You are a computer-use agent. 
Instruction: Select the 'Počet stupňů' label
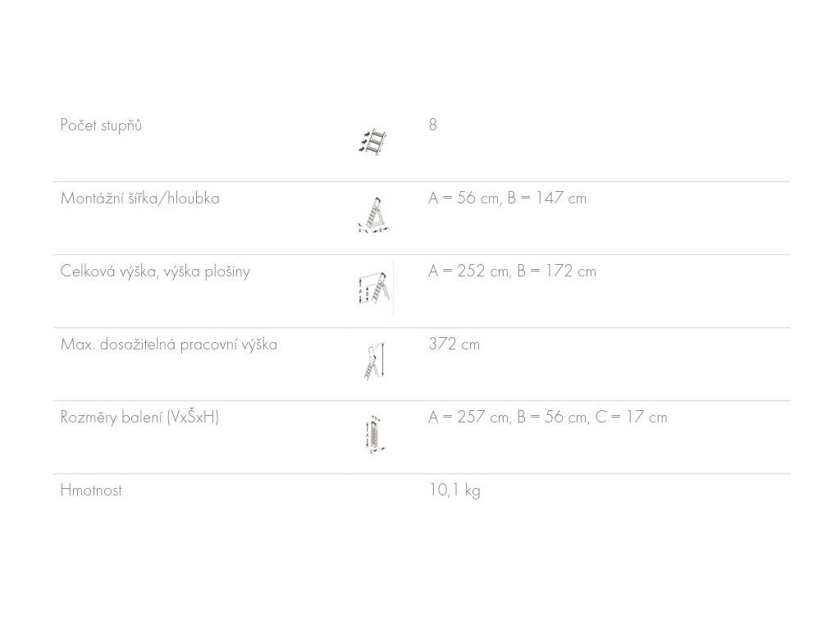[x=101, y=126]
